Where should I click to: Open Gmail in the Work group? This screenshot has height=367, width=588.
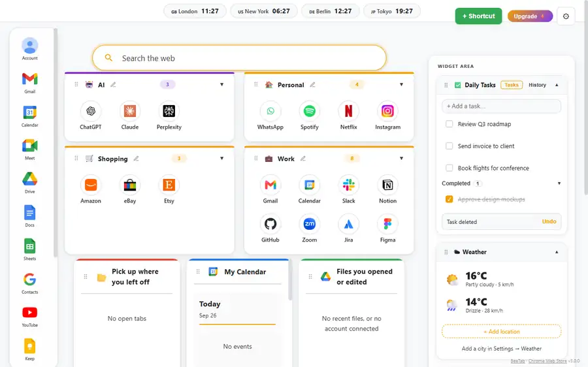(270, 189)
